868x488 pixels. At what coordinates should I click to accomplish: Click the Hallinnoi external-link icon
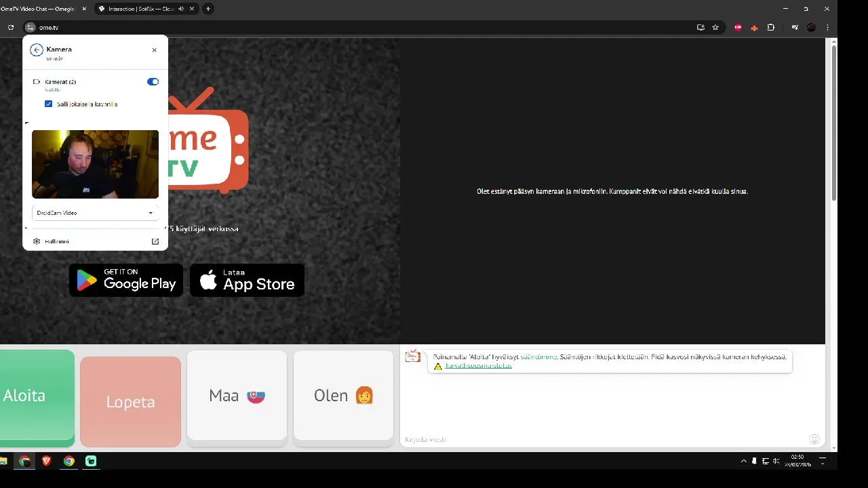[x=155, y=241]
